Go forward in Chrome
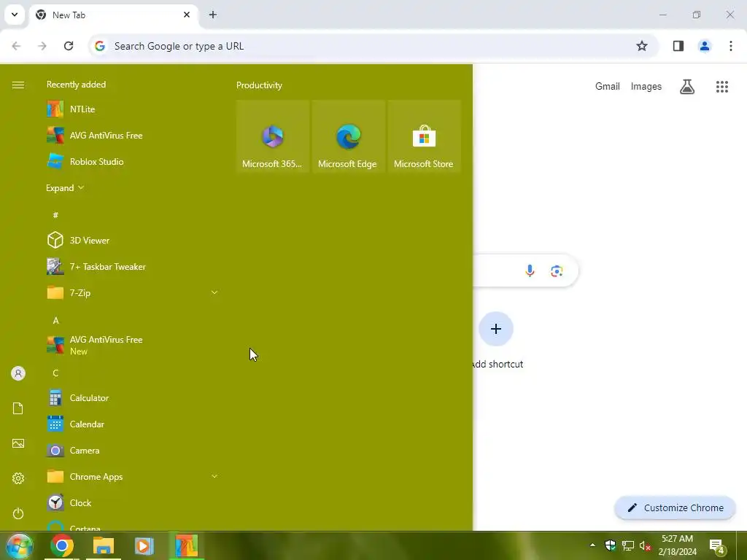 [42, 46]
